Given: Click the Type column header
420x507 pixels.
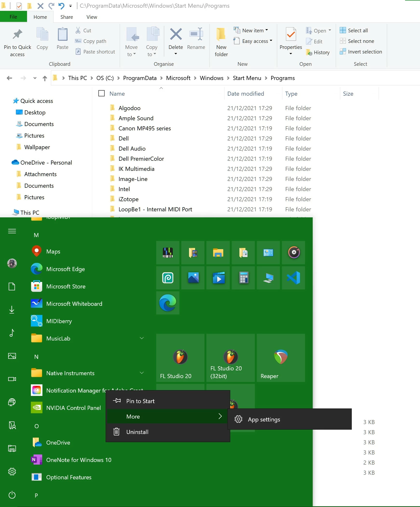Looking at the screenshot, I should coord(291,94).
